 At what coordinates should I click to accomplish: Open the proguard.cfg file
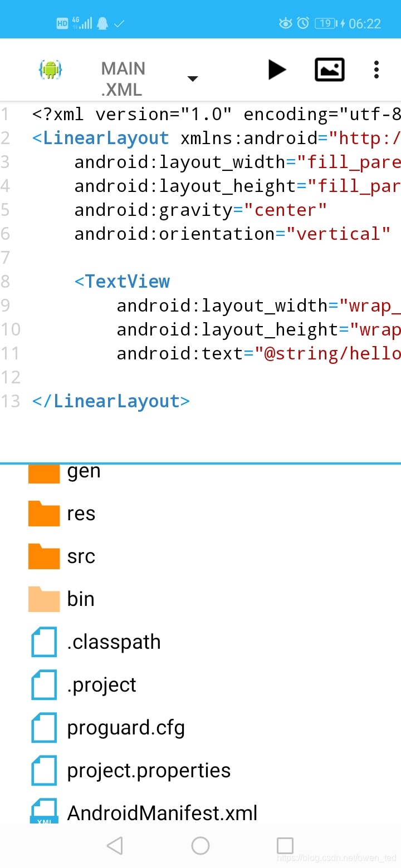[200, 727]
